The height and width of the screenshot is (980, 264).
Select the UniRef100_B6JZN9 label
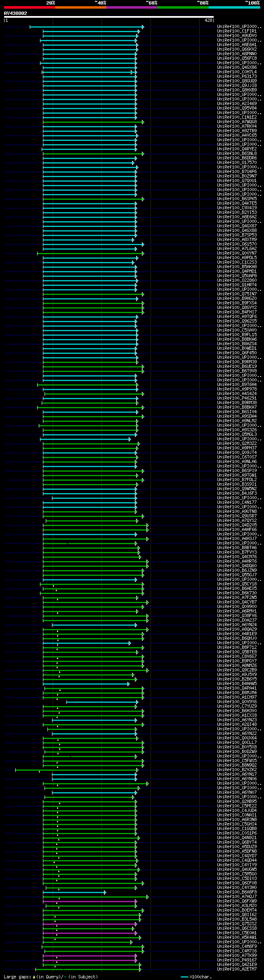(x=237, y=570)
